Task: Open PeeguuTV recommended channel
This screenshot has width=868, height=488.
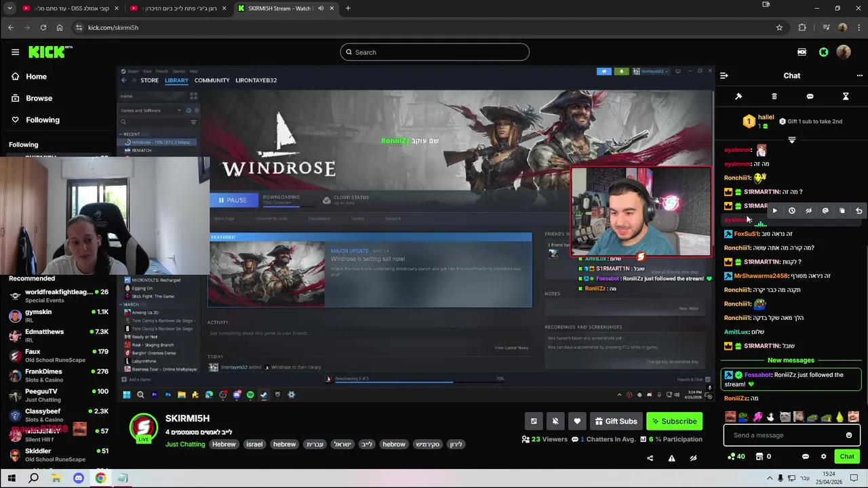Action: point(58,394)
